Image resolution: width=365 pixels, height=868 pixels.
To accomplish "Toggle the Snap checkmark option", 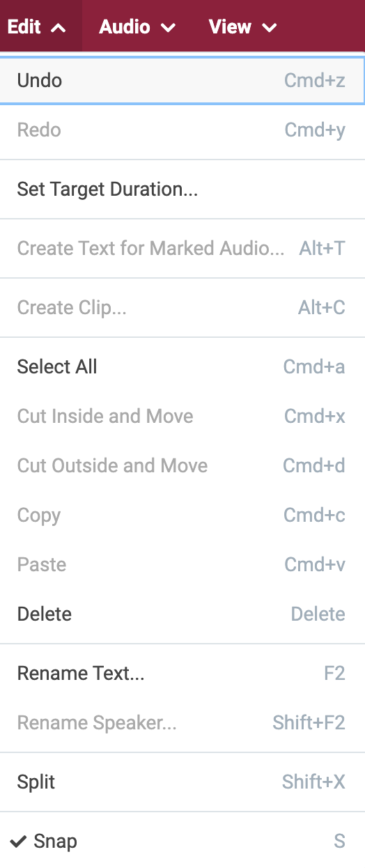I will click(x=182, y=841).
